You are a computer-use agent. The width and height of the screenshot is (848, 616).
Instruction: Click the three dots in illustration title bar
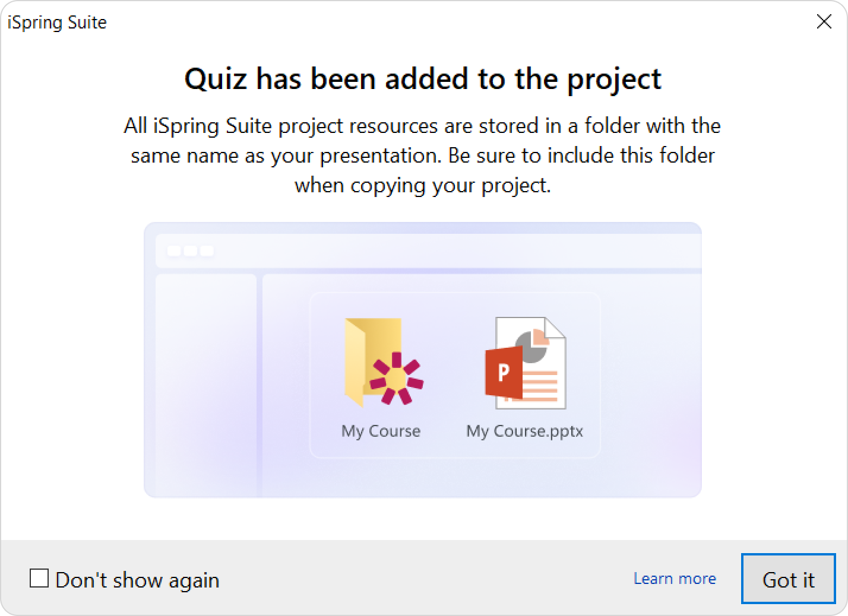tap(190, 251)
